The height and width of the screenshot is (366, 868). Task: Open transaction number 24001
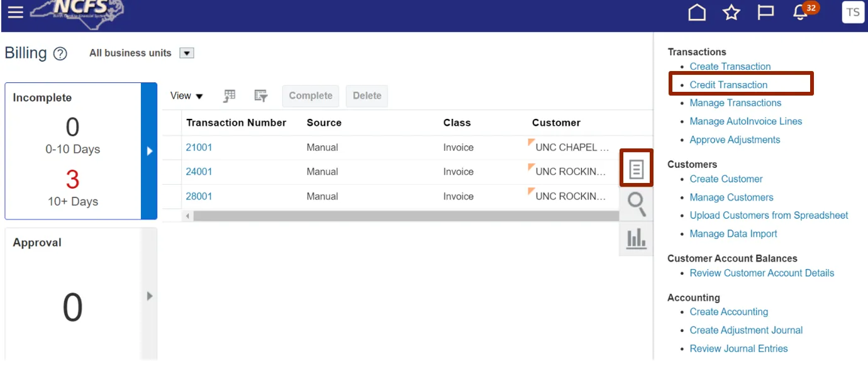coord(199,172)
